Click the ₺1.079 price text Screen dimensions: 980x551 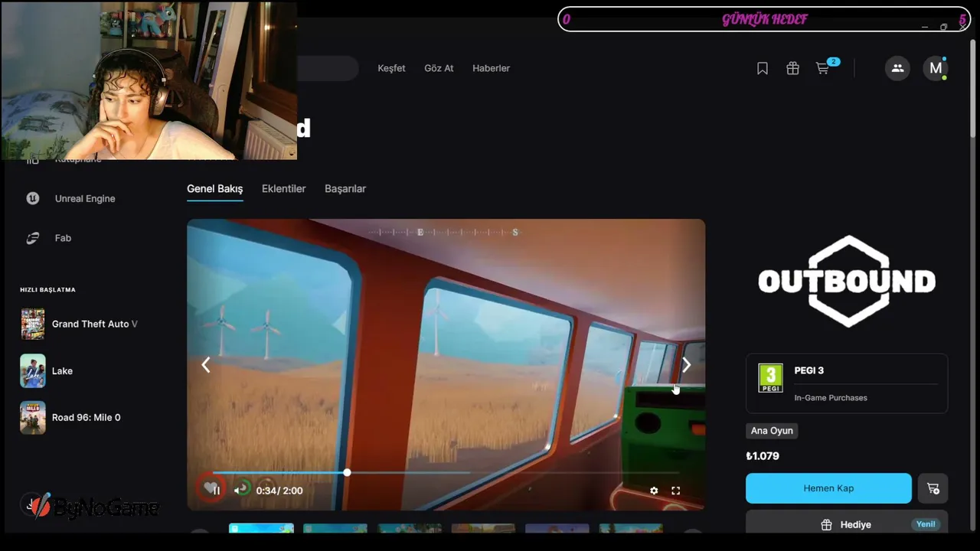tap(763, 456)
